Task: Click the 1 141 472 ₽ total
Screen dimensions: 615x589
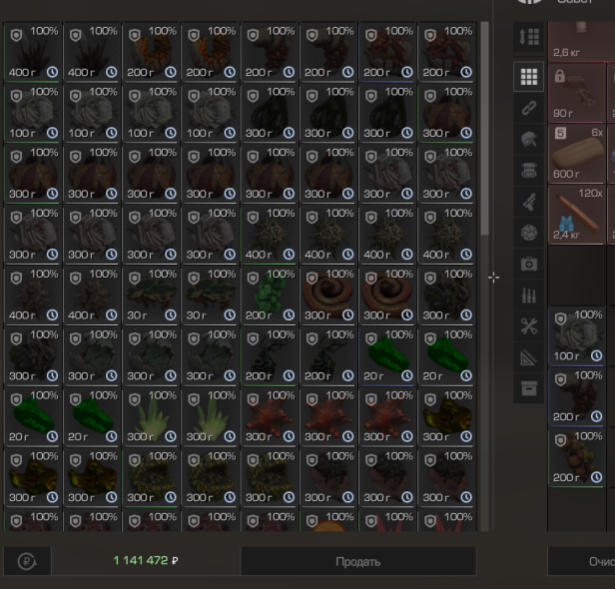Action: tap(146, 560)
